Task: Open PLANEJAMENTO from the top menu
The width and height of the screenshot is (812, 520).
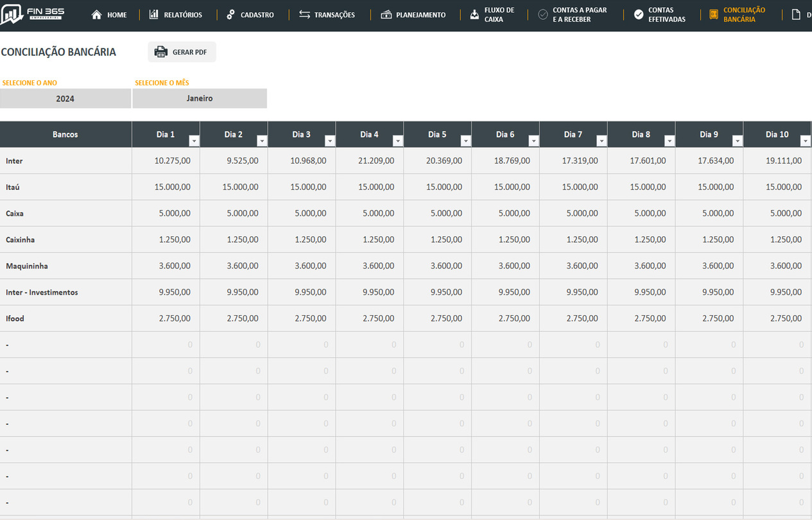Action: 421,15
